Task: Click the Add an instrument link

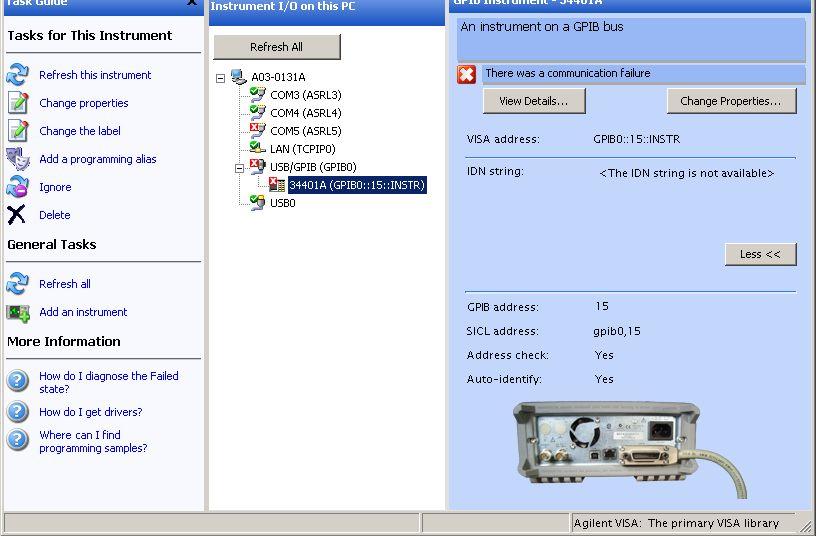Action: tap(83, 312)
